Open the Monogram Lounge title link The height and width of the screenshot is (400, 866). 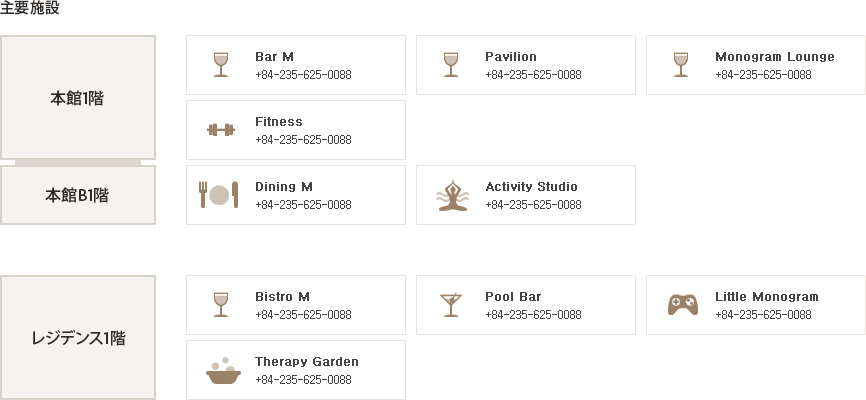point(775,56)
